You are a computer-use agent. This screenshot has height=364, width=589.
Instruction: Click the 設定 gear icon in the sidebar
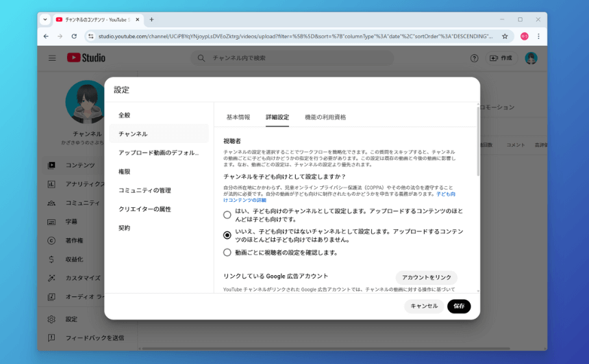click(51, 319)
